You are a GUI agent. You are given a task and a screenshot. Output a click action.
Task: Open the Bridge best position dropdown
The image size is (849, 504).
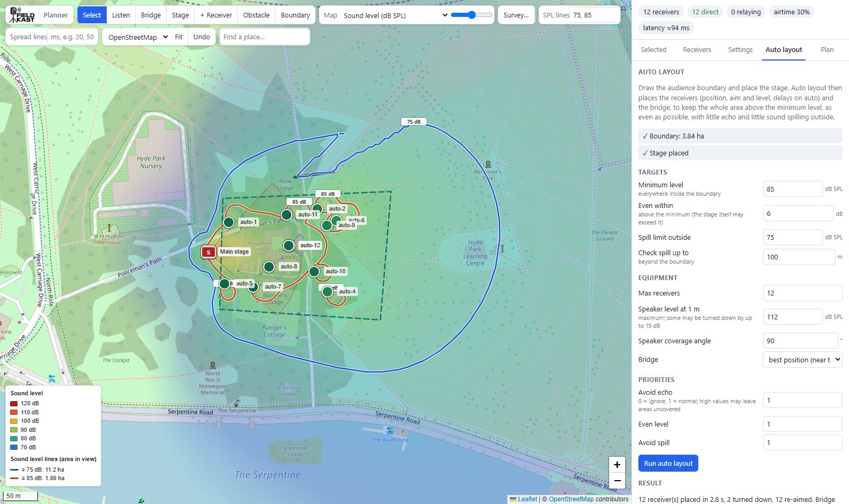click(x=802, y=360)
